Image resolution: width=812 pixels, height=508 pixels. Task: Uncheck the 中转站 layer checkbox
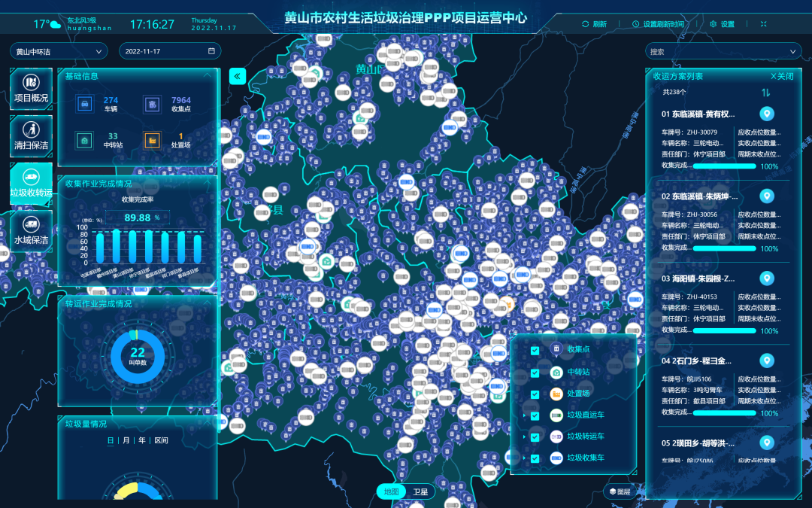pyautogui.click(x=535, y=373)
